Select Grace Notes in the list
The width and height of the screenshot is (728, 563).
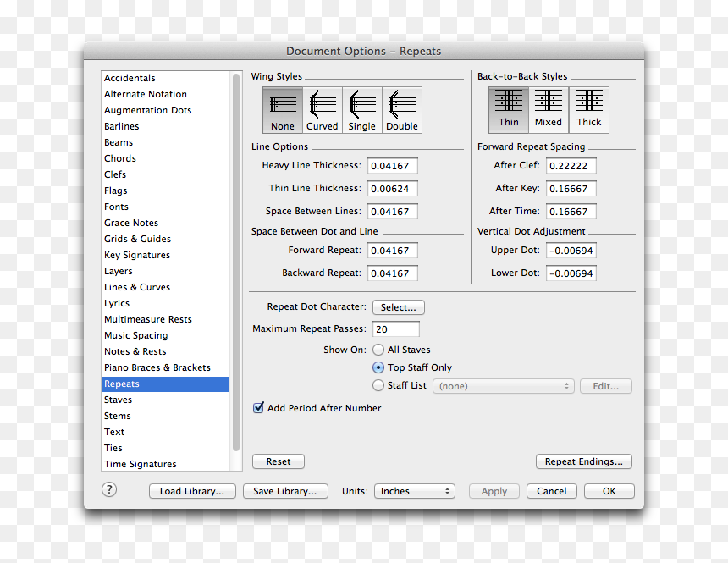click(165, 223)
